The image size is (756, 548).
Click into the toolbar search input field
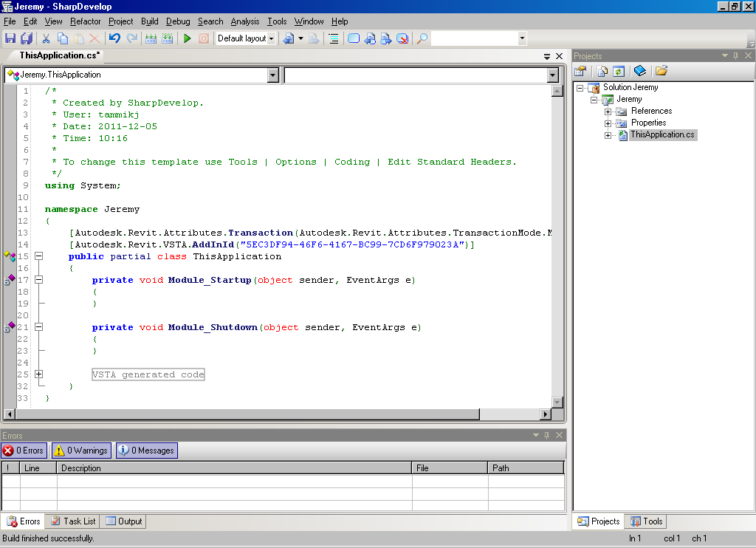click(x=475, y=38)
